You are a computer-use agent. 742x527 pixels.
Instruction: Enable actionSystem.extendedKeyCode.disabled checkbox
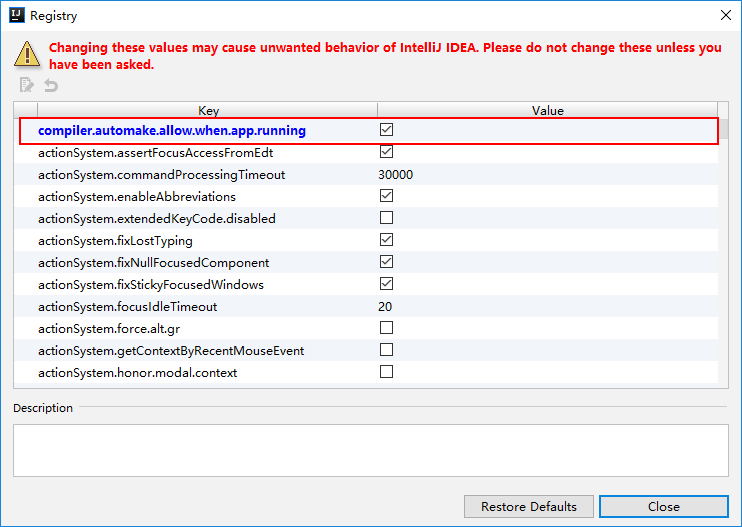click(x=386, y=218)
